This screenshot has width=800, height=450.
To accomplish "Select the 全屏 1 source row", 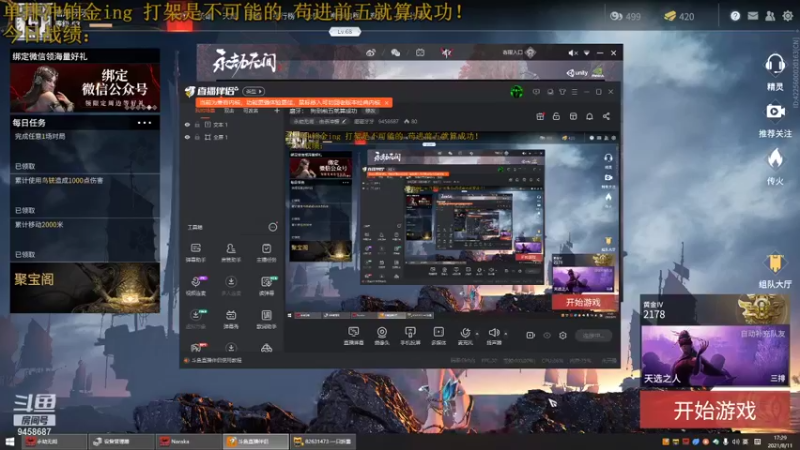I will coord(232,137).
